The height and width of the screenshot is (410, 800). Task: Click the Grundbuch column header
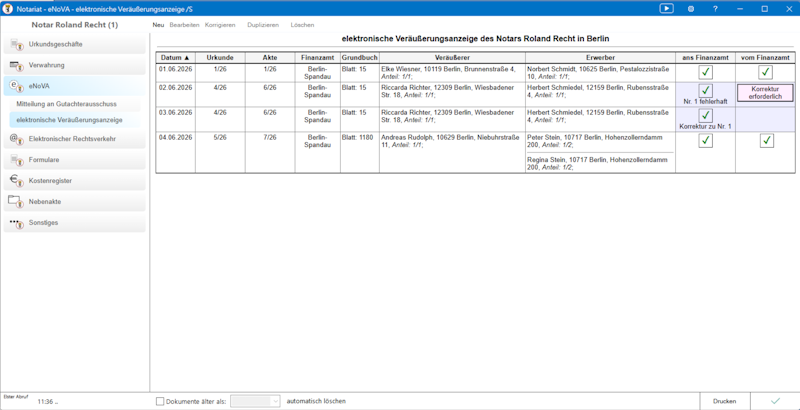point(360,58)
